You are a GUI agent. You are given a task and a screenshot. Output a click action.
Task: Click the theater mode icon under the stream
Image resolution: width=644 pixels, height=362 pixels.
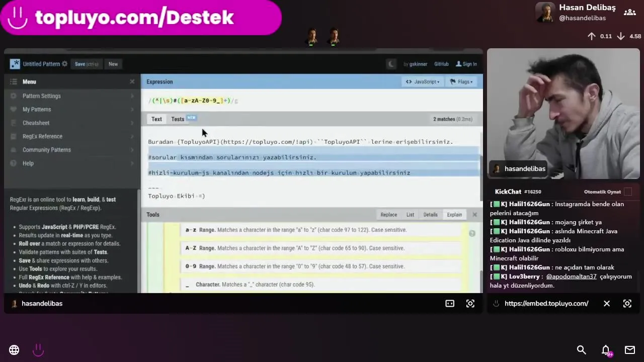coord(450,304)
